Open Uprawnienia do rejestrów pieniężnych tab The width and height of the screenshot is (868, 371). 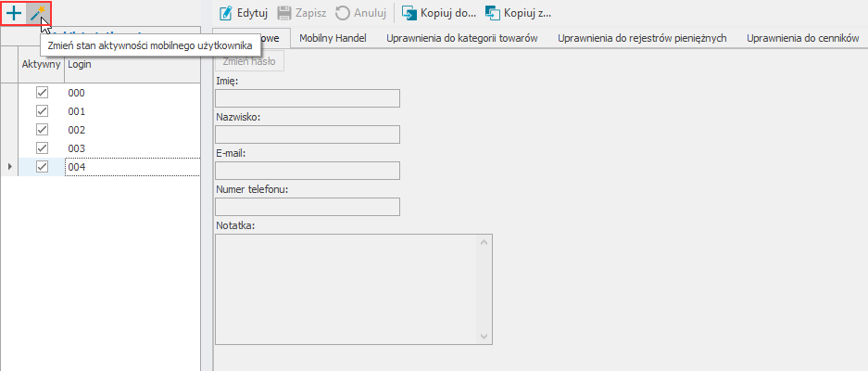click(641, 38)
